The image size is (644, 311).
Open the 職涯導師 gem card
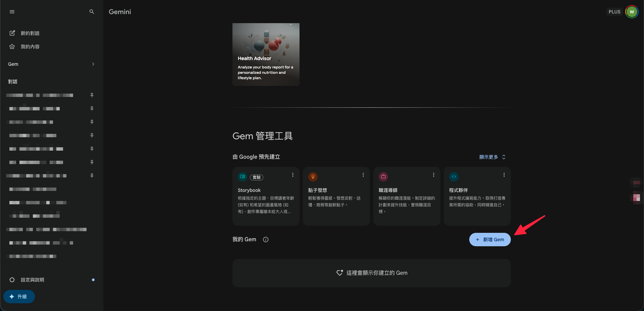pos(407,196)
